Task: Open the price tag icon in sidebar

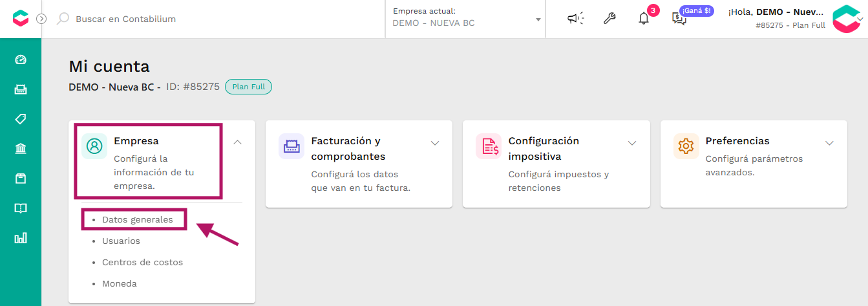Action: click(21, 119)
